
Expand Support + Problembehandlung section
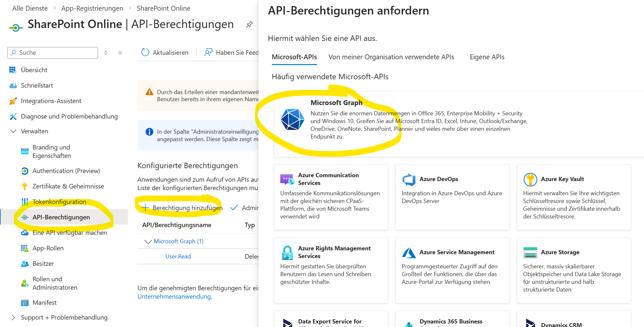pyautogui.click(x=13, y=317)
